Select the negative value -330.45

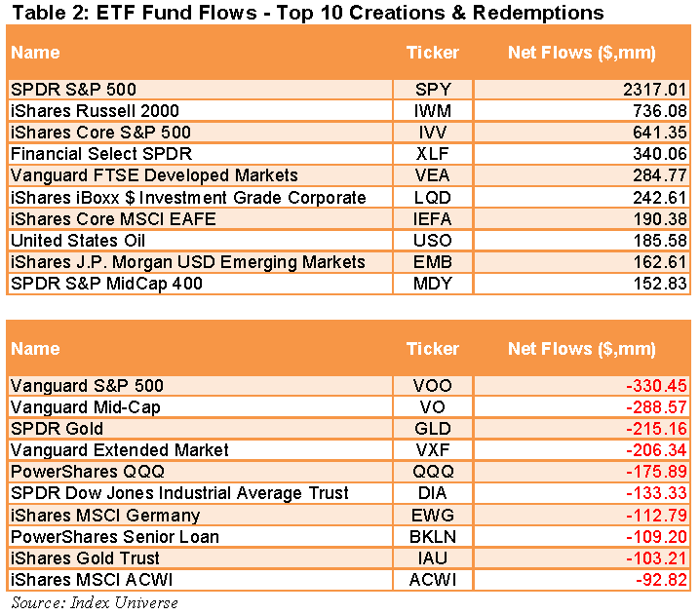pos(657,386)
